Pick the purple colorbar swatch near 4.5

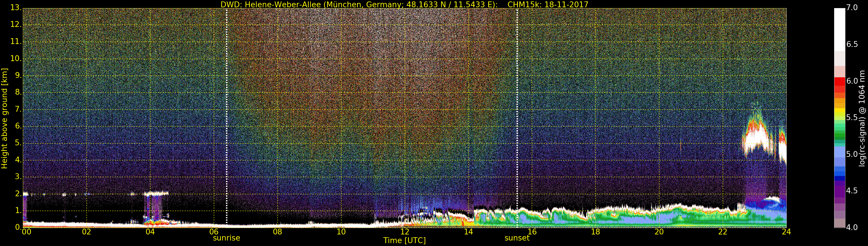pos(839,191)
